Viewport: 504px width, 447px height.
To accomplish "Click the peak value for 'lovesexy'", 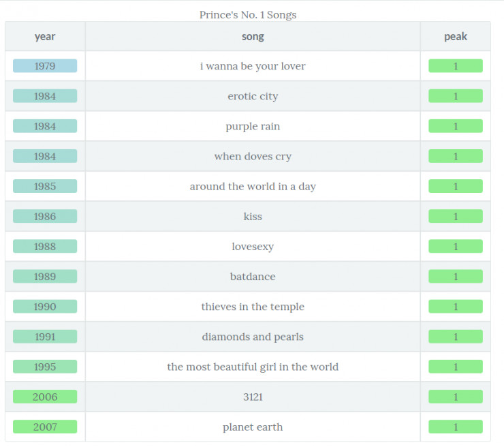I will pyautogui.click(x=456, y=247).
